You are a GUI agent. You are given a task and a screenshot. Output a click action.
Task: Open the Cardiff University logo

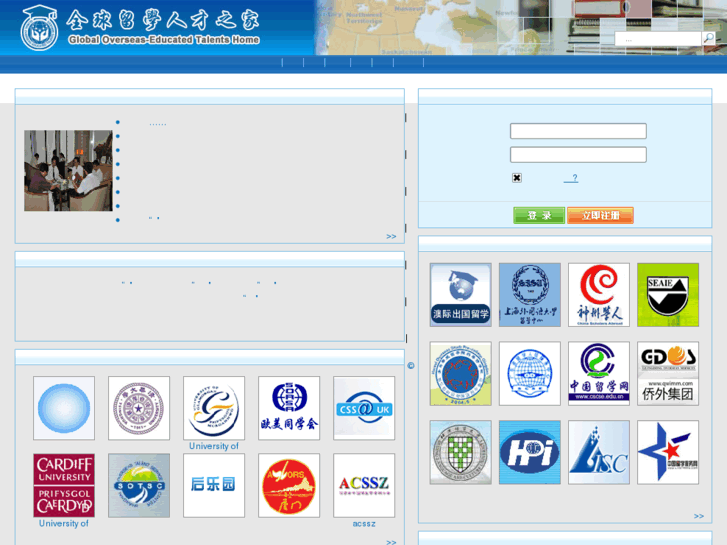coord(64,486)
